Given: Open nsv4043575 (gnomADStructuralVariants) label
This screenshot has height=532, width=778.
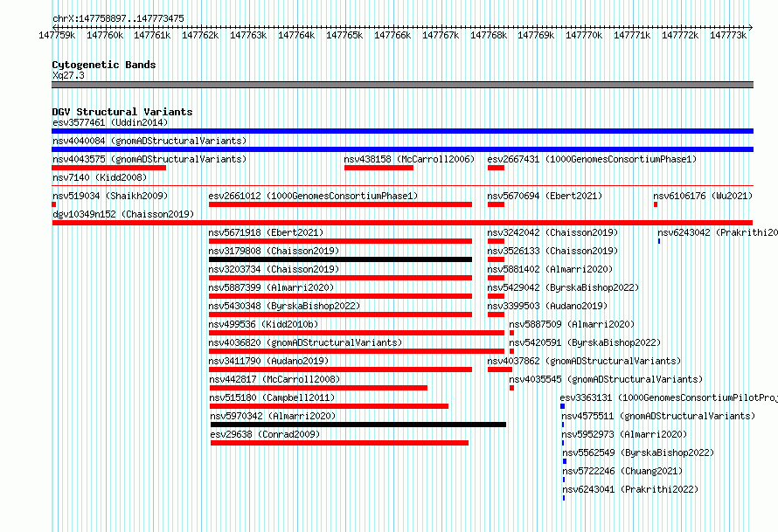Looking at the screenshot, I should point(149,159).
